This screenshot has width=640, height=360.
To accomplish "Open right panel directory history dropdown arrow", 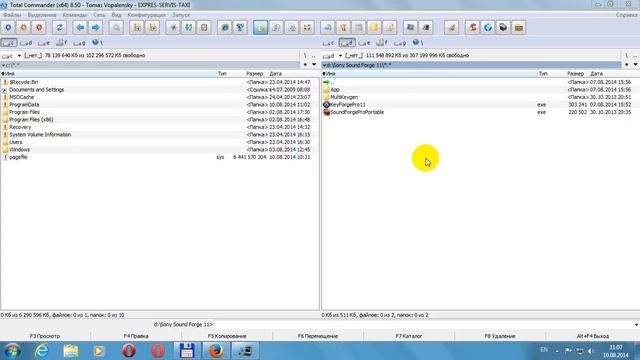I will (x=636, y=64).
